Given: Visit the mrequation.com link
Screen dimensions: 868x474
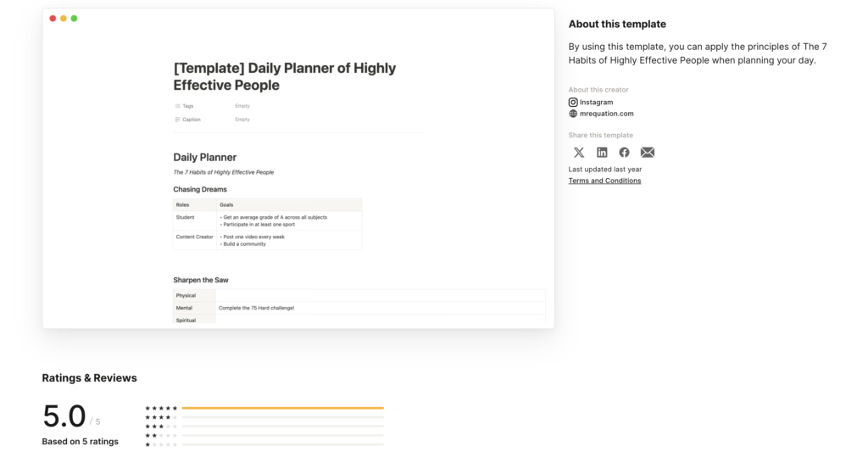Looking at the screenshot, I should pos(606,114).
